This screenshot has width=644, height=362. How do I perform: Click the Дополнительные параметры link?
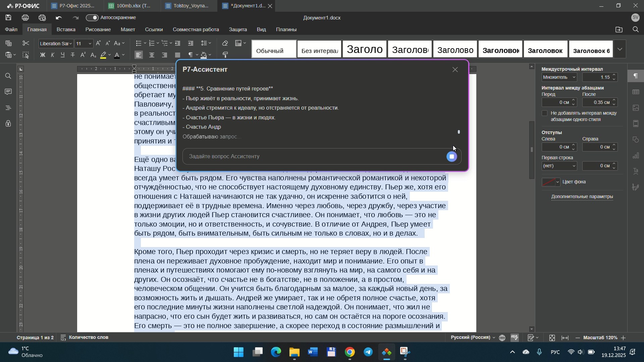pyautogui.click(x=582, y=197)
